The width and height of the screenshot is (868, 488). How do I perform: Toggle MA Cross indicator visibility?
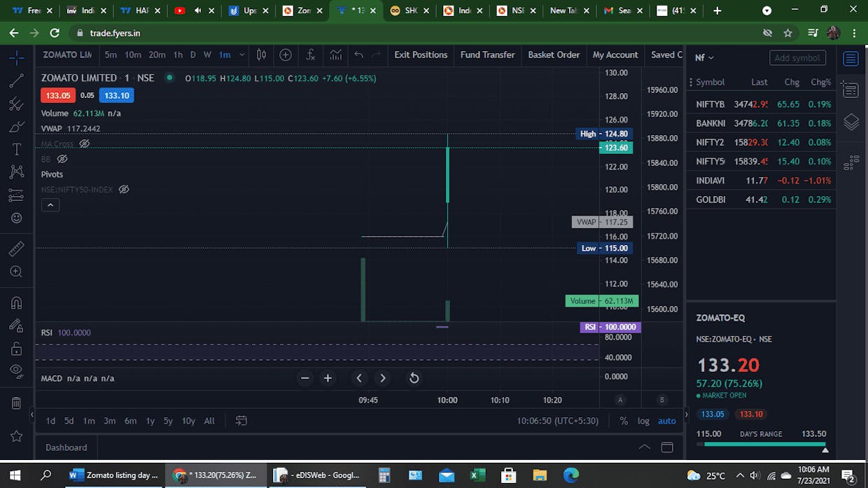85,144
